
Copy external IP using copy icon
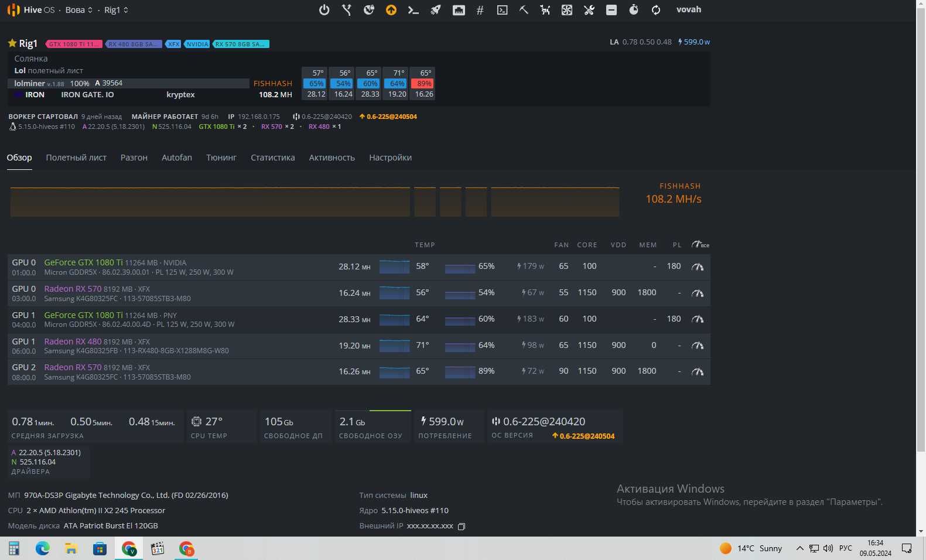tap(462, 526)
